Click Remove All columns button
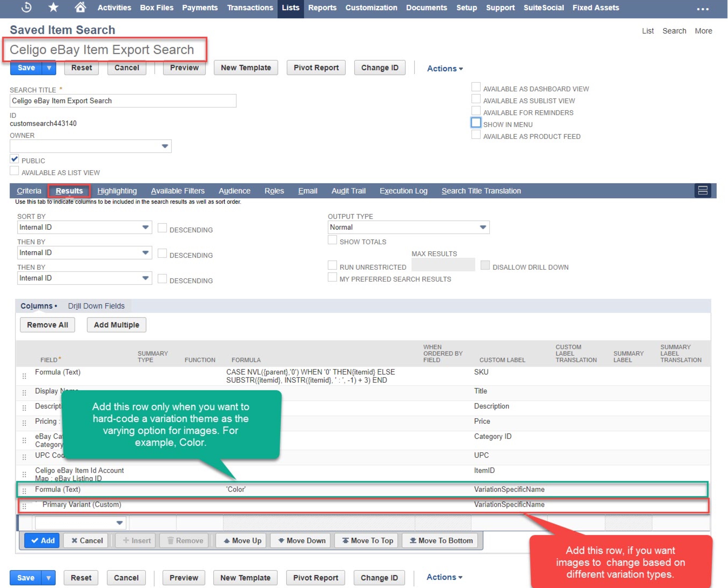This screenshot has height=588, width=728. [47, 325]
